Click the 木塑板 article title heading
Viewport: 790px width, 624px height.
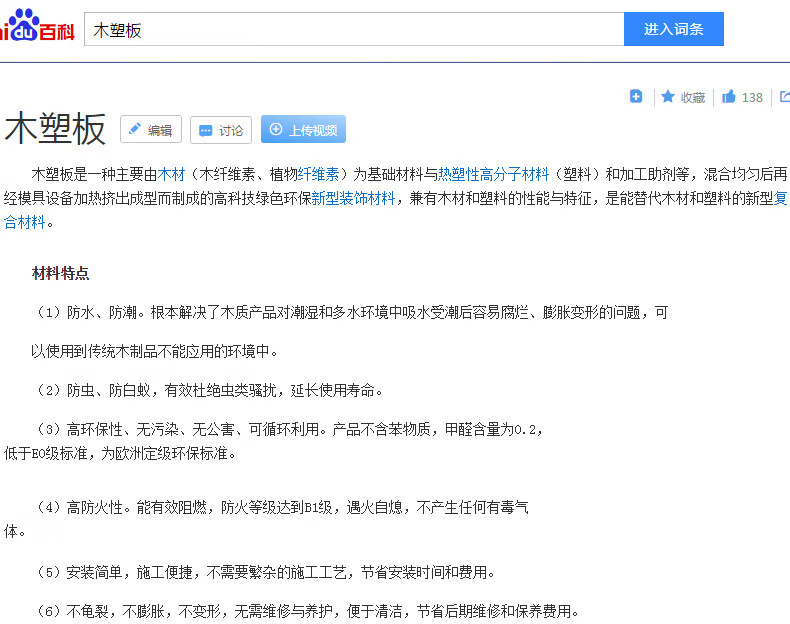tap(55, 128)
